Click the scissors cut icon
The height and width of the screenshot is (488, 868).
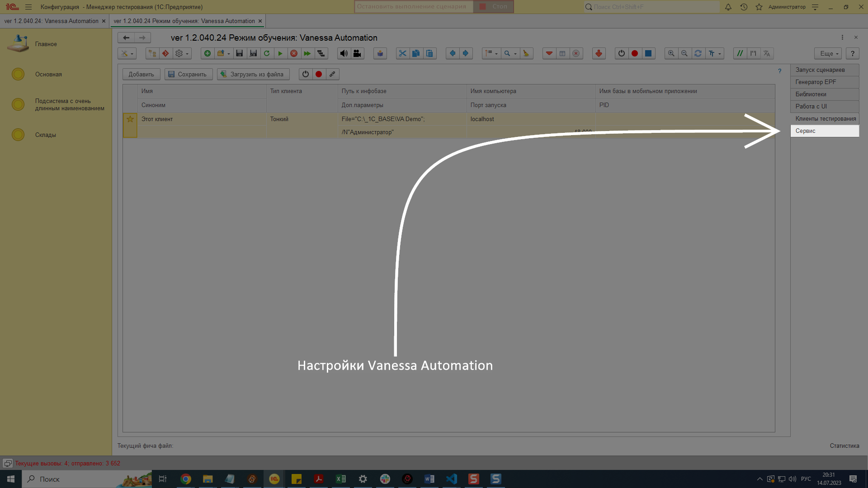pos(402,53)
